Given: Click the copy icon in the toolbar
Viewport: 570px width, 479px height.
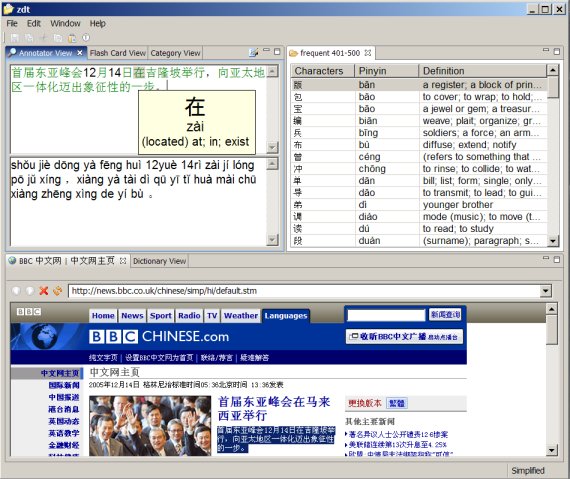Looking at the screenshot, I should click(x=58, y=38).
